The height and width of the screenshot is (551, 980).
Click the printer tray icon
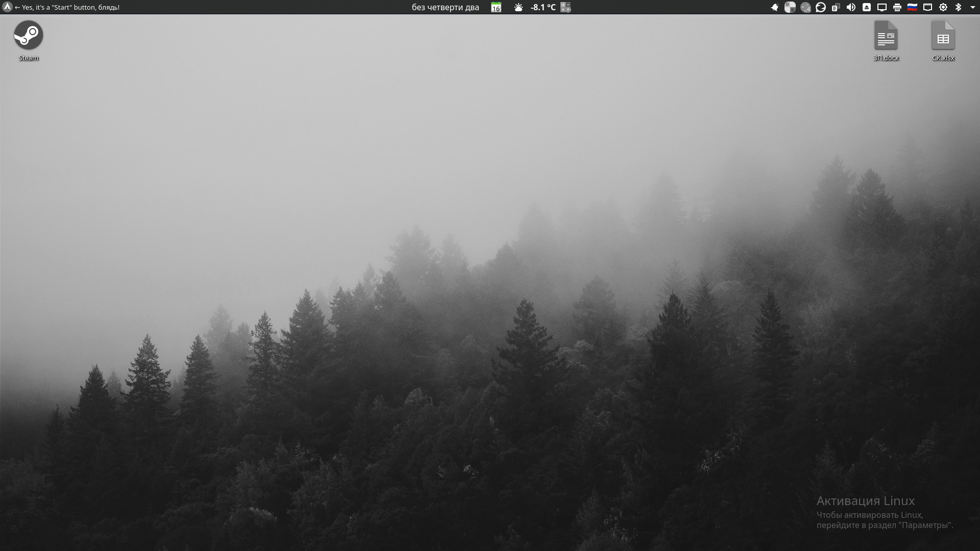pyautogui.click(x=897, y=7)
